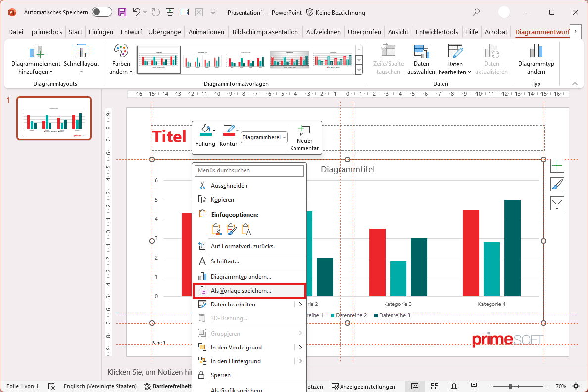Open the Diagrammbereich element dropdown
This screenshot has width=588, height=392.
pyautogui.click(x=264, y=137)
